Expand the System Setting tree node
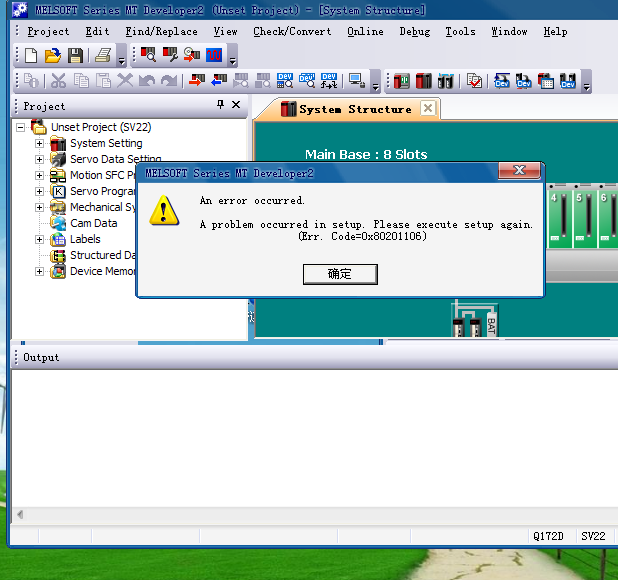This screenshot has height=580, width=618. pos(40,144)
